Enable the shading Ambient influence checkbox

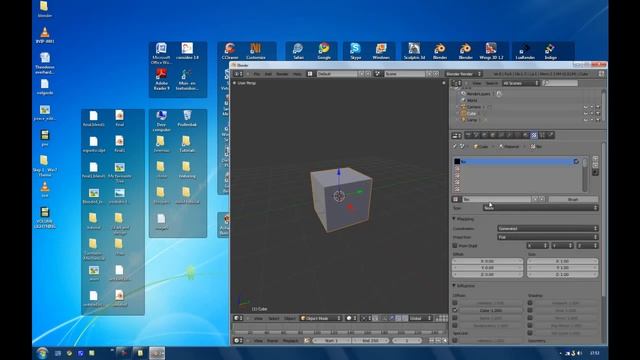[530, 303]
